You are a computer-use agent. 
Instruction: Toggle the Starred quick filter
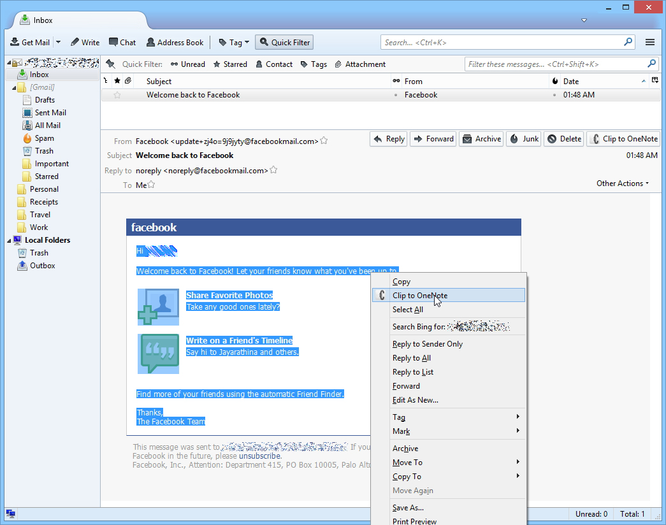pyautogui.click(x=230, y=64)
